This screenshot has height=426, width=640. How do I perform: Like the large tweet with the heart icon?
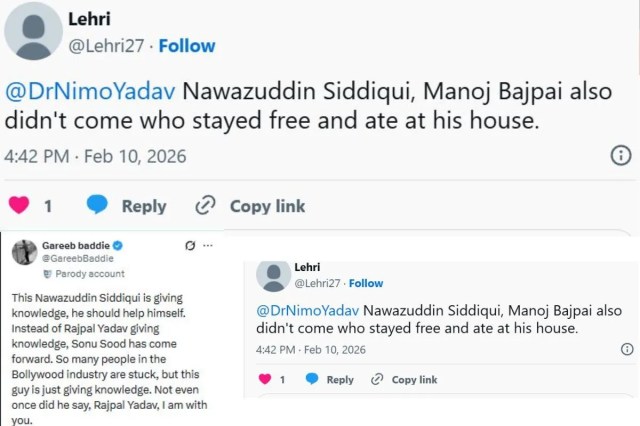[x=18, y=205]
